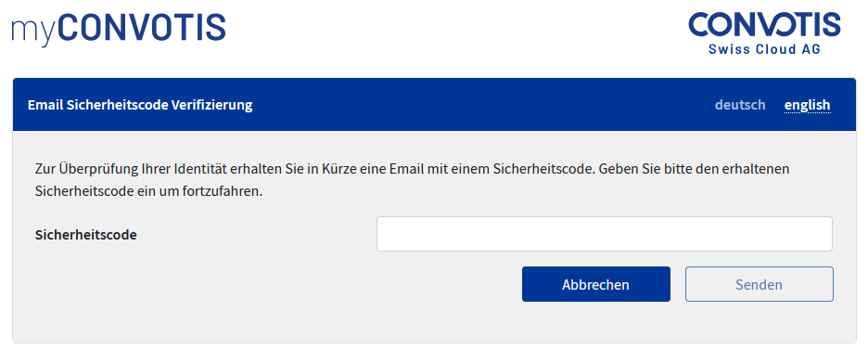Click the word Identität in the instruction text
The image size is (868, 363).
click(199, 168)
